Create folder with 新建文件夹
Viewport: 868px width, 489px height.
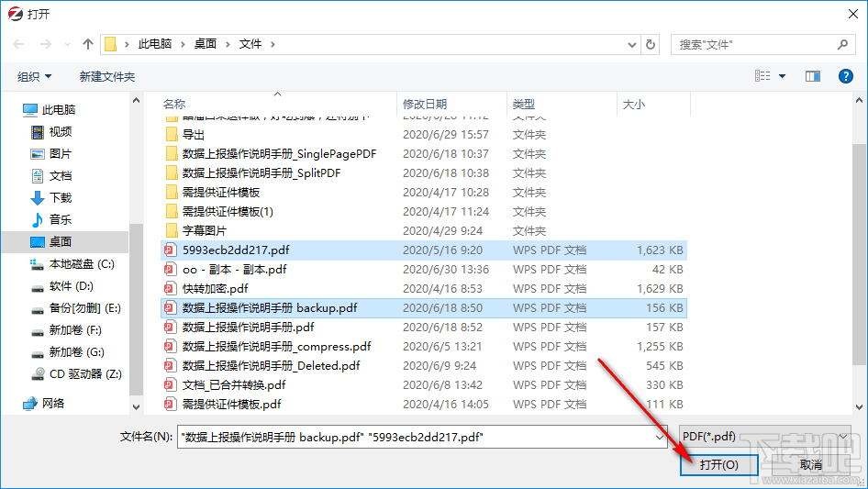click(106, 76)
